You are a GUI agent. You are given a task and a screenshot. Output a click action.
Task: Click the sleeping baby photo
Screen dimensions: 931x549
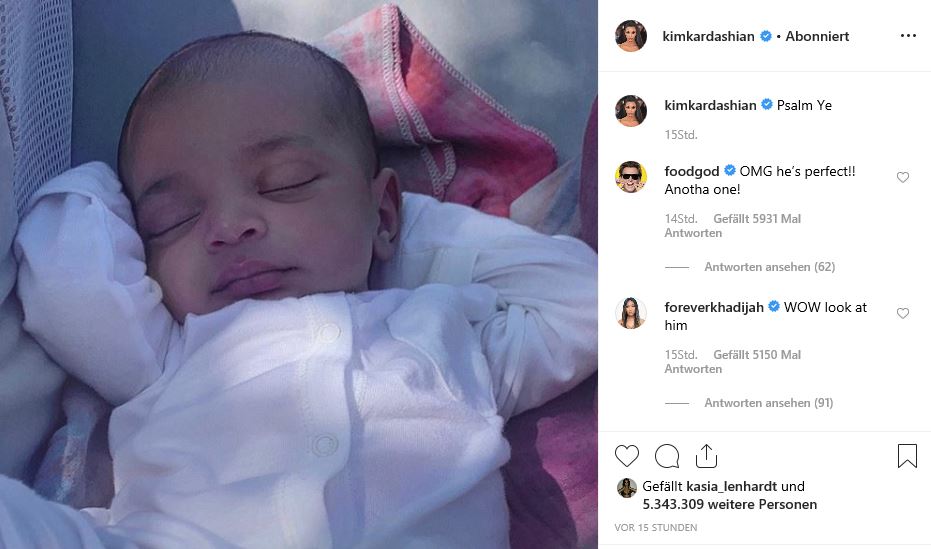(299, 274)
